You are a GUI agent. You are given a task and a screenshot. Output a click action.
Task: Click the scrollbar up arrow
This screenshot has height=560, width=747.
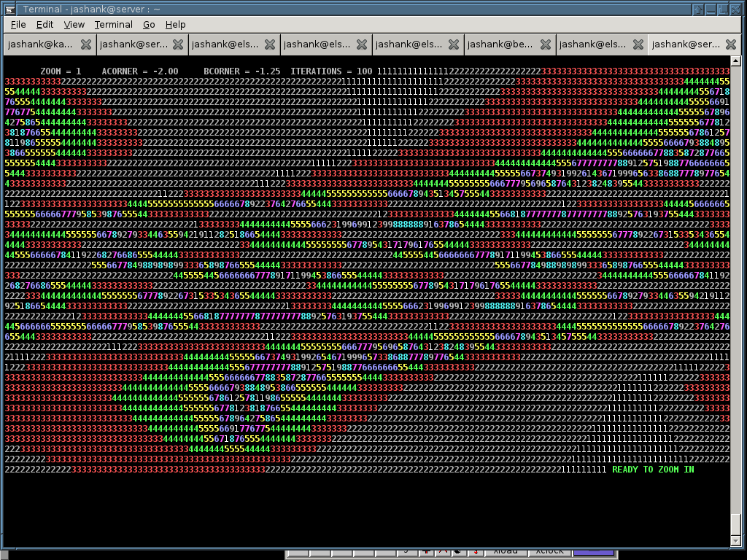tap(735, 61)
